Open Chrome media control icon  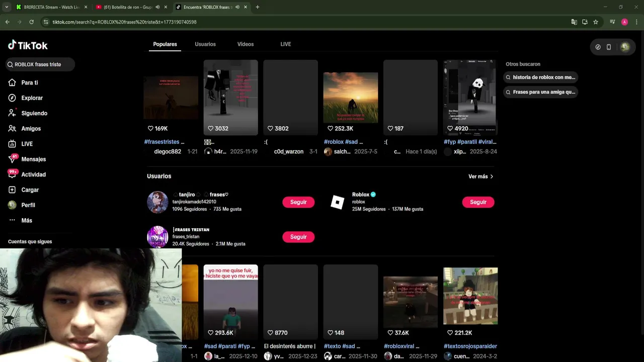[612, 22]
